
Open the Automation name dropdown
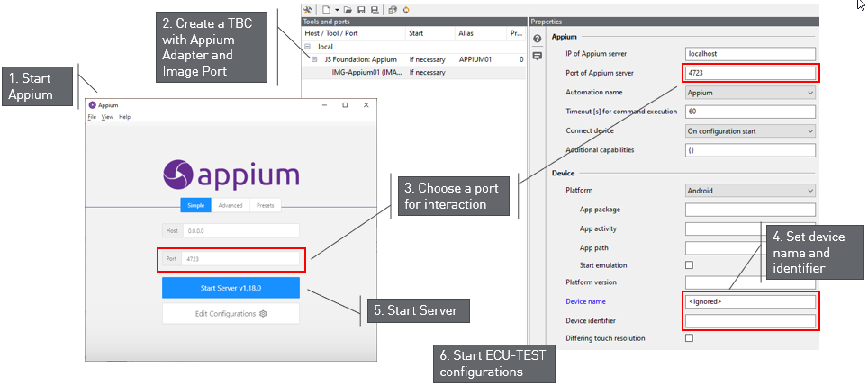750,93
